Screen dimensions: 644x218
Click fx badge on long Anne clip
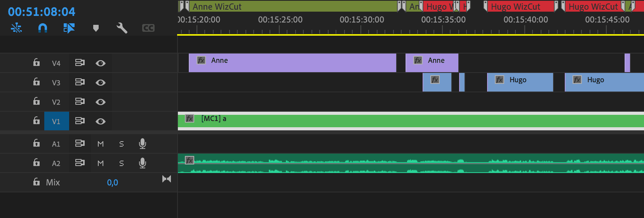point(201,60)
